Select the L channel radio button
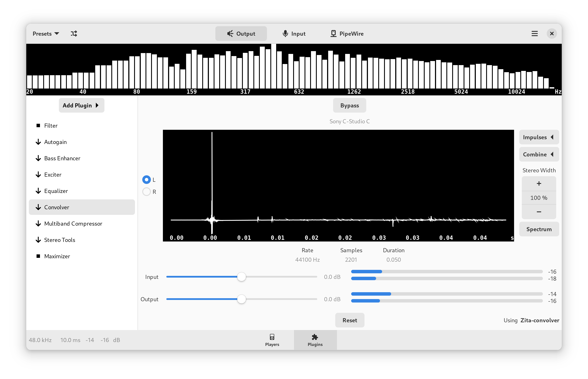588x379 pixels. pyautogui.click(x=146, y=180)
